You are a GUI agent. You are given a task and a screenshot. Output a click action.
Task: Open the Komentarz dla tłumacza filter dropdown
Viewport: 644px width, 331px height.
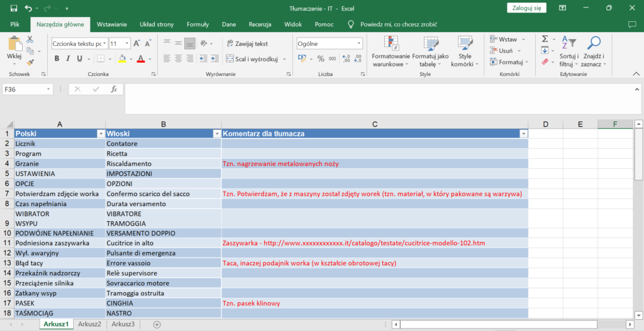[523, 134]
